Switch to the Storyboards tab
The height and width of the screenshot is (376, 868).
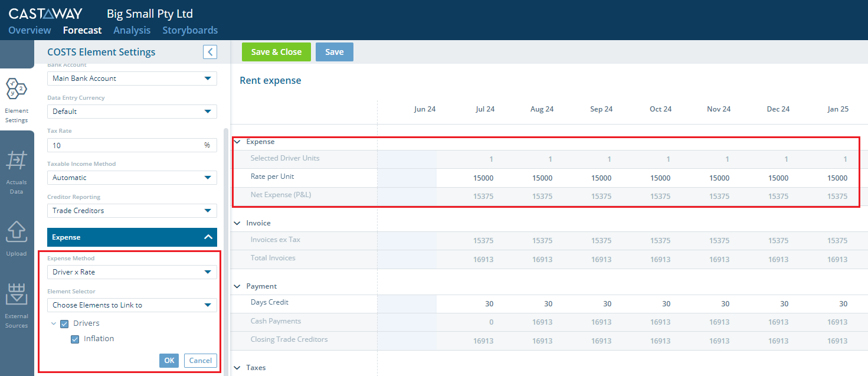pos(190,30)
